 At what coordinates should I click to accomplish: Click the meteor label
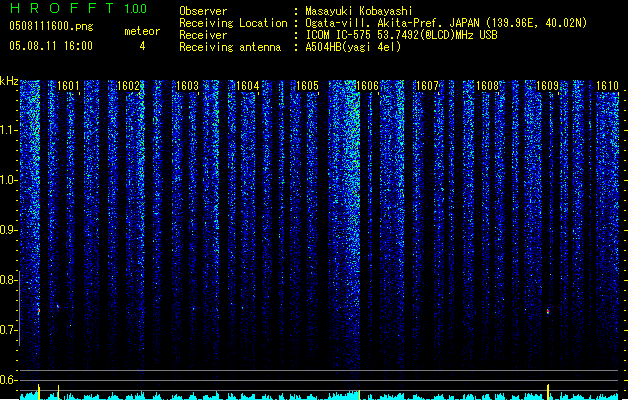(142, 31)
